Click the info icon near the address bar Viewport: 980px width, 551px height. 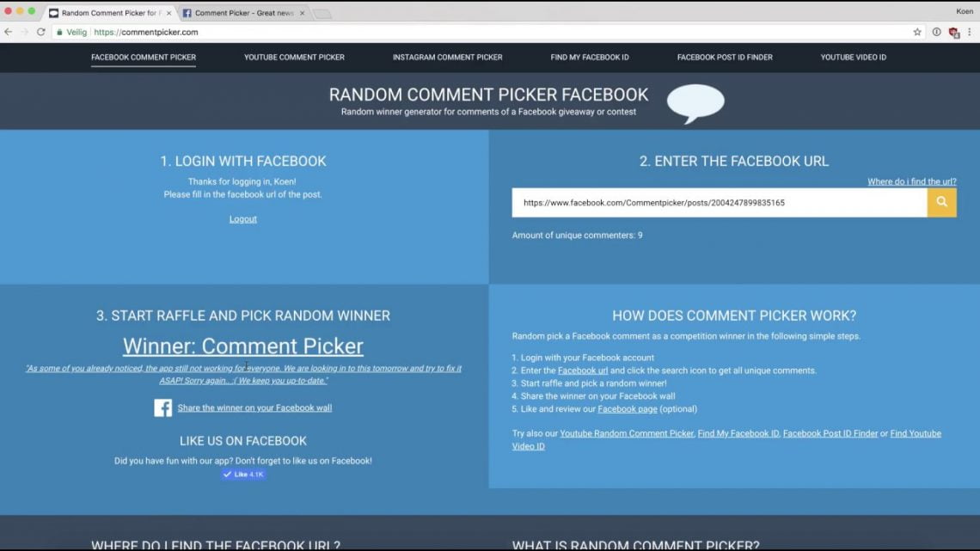pos(936,32)
